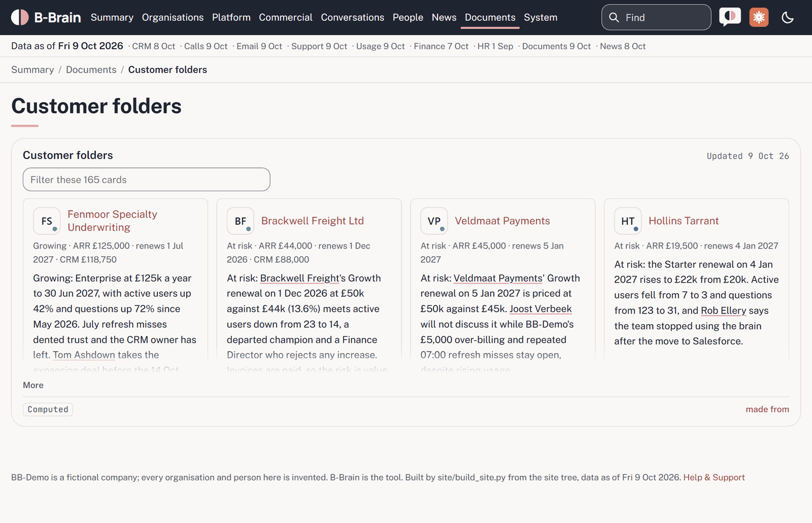The width and height of the screenshot is (812, 523).
Task: Go to the News section
Action: pyautogui.click(x=444, y=17)
